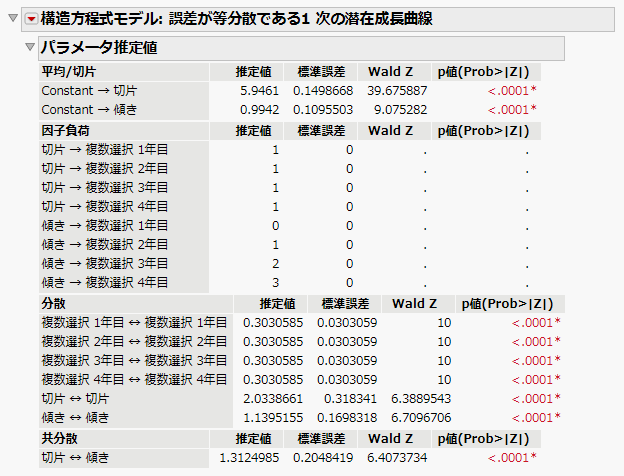The image size is (624, 476).
Task: Click the パラメータ推定値 section title
Action: [99, 48]
